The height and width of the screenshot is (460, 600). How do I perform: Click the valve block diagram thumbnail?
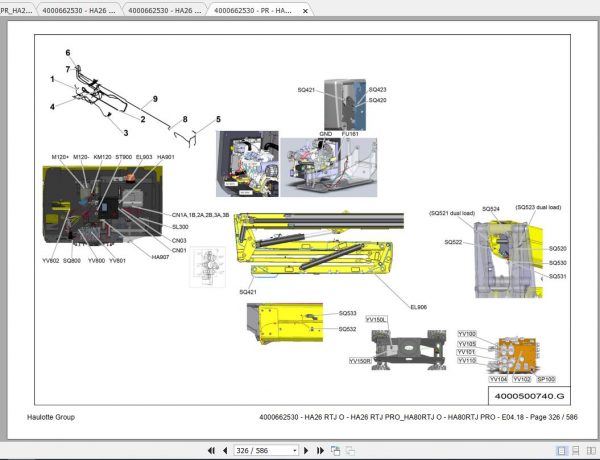207,267
